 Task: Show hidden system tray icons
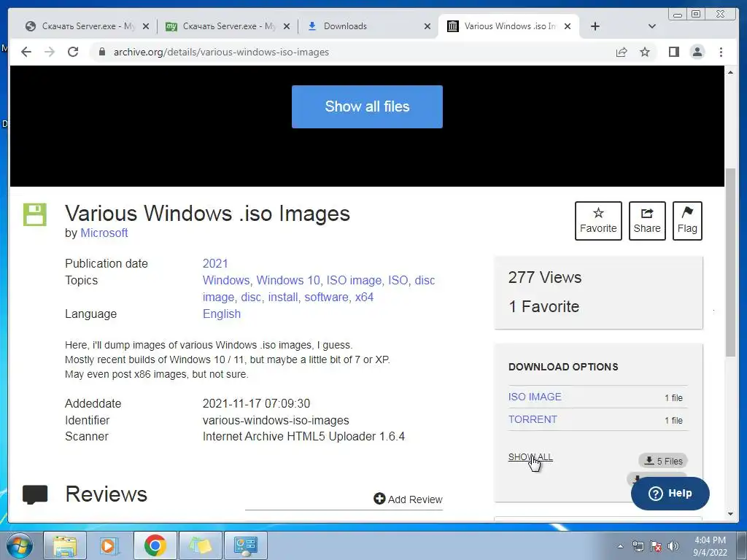click(x=620, y=546)
